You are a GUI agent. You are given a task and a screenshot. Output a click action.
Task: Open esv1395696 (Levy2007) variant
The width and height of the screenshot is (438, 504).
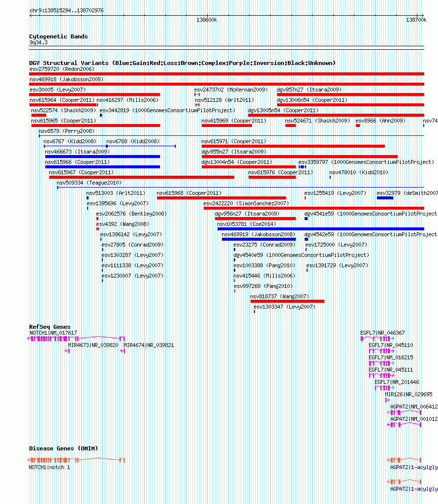[x=118, y=203]
